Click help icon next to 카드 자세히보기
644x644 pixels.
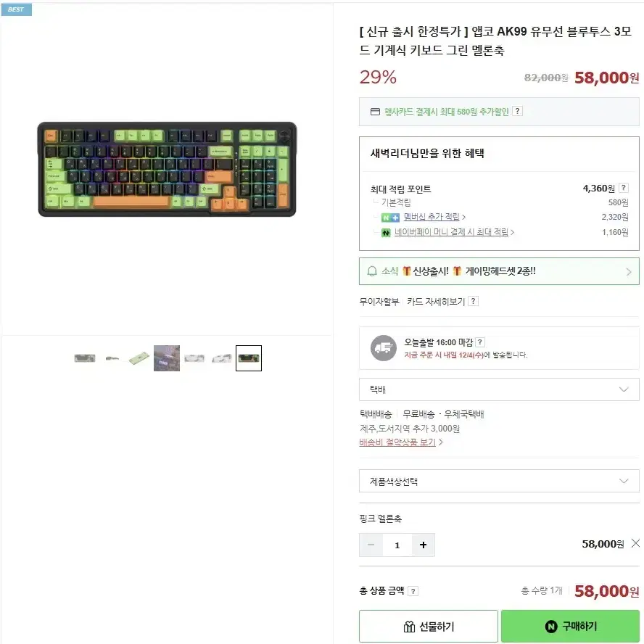473,301
